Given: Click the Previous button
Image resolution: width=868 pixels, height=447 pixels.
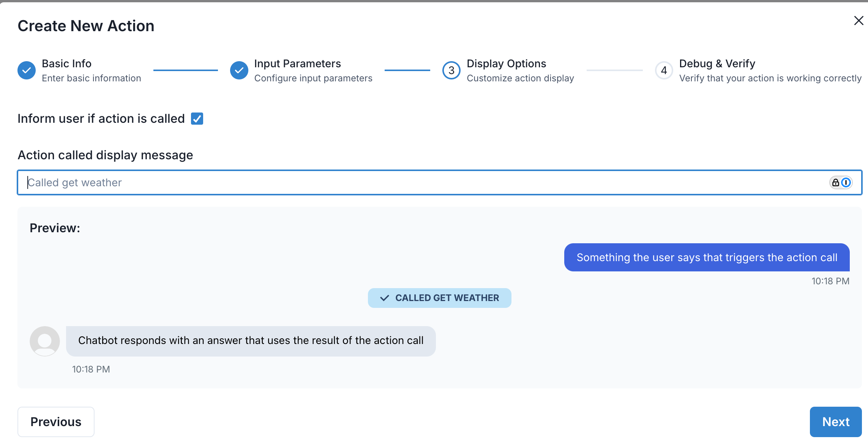Looking at the screenshot, I should coord(56,422).
